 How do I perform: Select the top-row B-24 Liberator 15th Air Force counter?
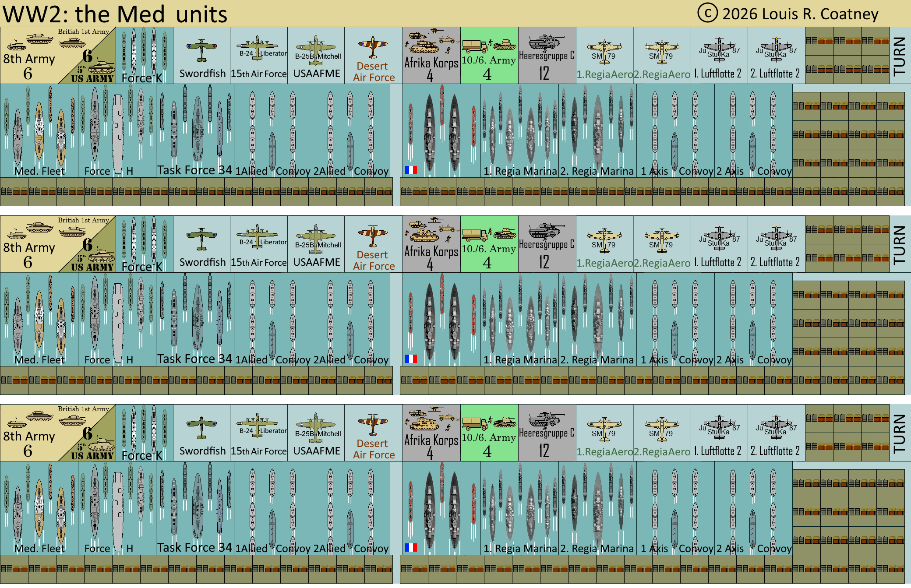tap(259, 56)
